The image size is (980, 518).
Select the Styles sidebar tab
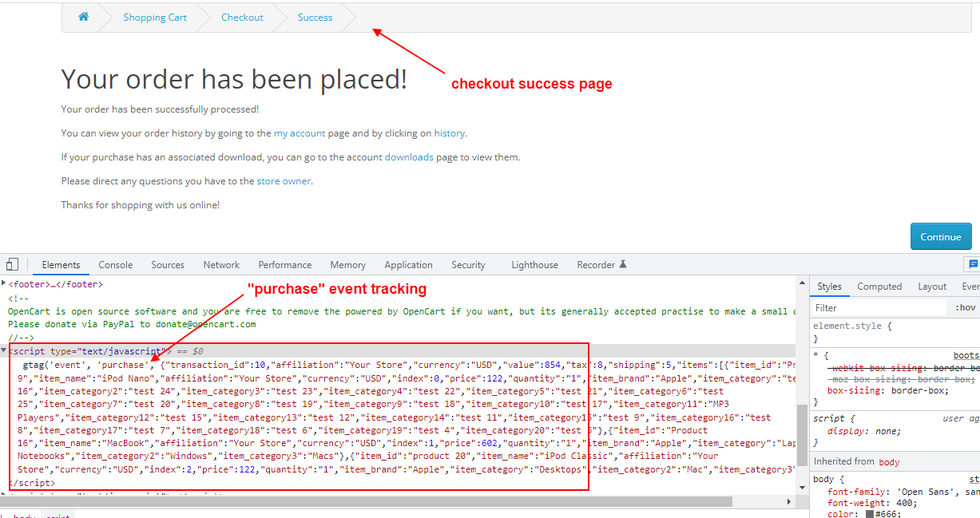[x=829, y=287]
